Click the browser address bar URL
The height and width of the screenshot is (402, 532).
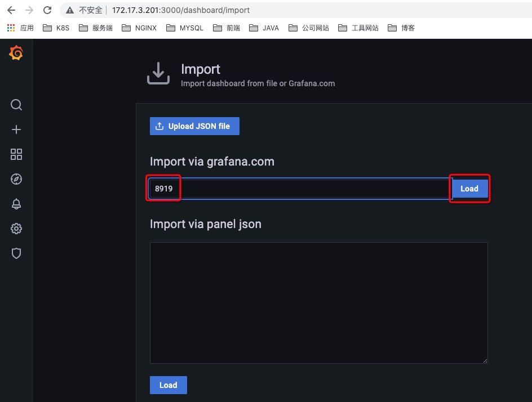point(180,10)
